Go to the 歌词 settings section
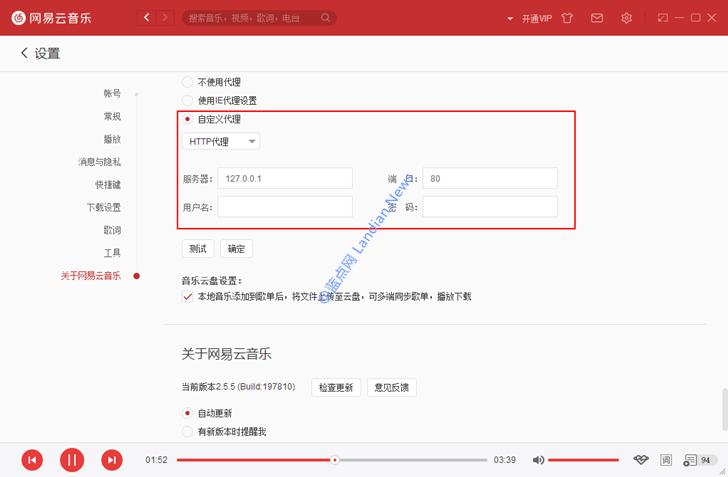This screenshot has height=477, width=728. click(x=112, y=230)
